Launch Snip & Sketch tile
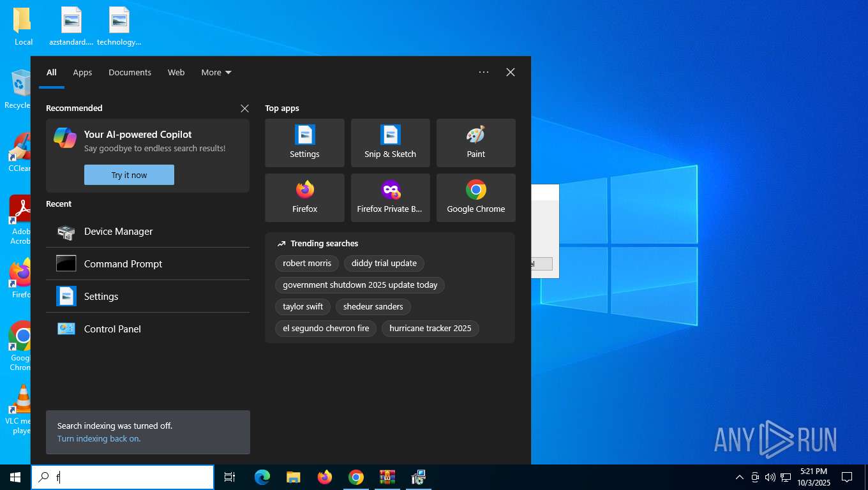The height and width of the screenshot is (490, 868). coord(390,143)
